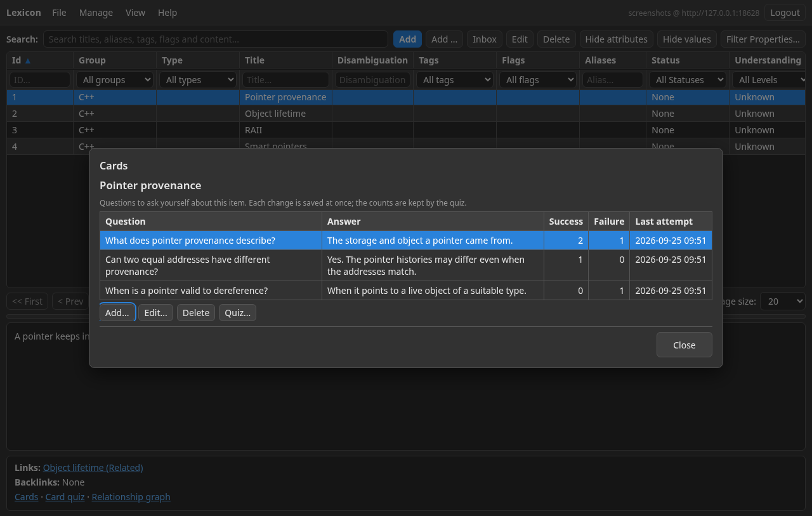Open the View menu
The image size is (812, 516).
(x=135, y=13)
